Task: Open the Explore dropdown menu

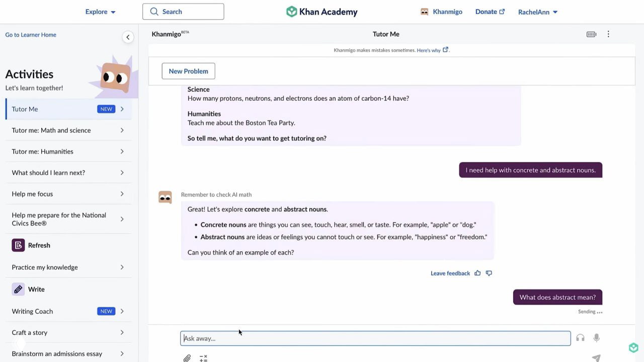Action: click(x=100, y=12)
